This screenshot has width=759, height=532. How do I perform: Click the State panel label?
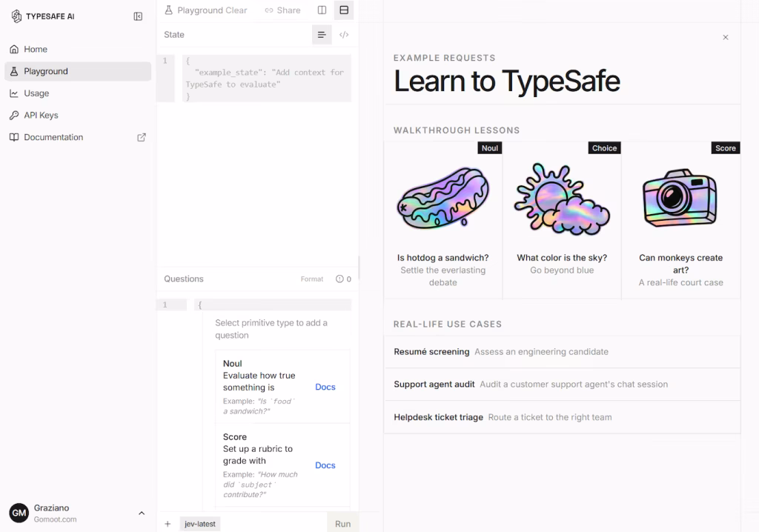pyautogui.click(x=173, y=35)
